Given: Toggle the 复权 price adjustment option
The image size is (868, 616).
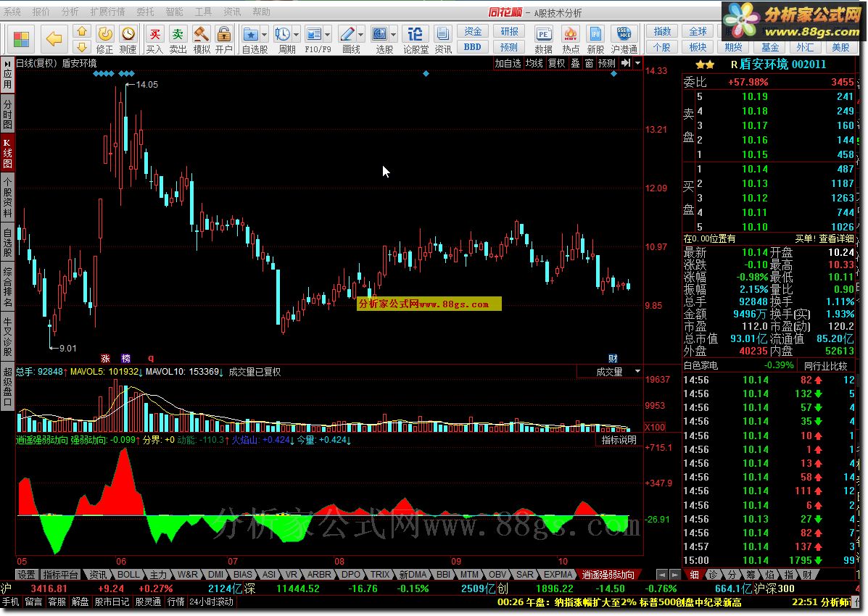Looking at the screenshot, I should coord(556,63).
